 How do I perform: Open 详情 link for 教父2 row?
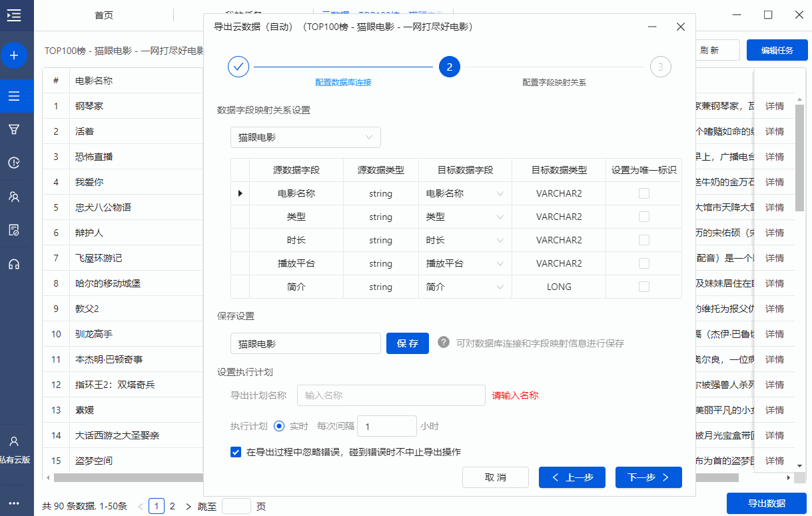(x=775, y=309)
